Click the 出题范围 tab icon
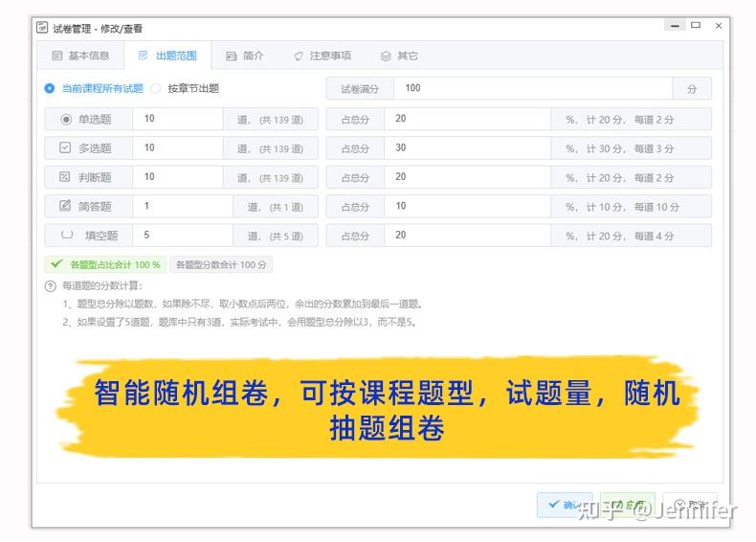 click(143, 56)
